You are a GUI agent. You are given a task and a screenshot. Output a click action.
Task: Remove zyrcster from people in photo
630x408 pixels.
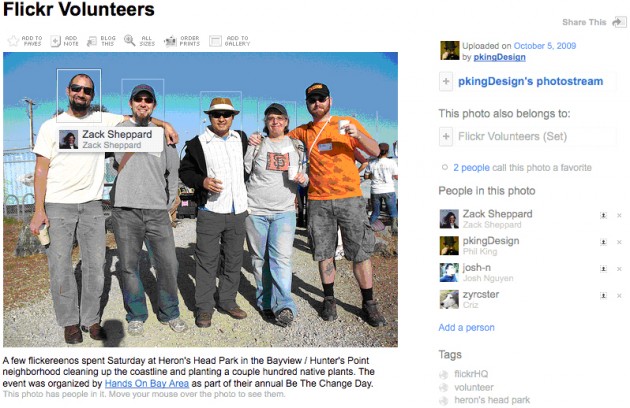click(x=619, y=296)
